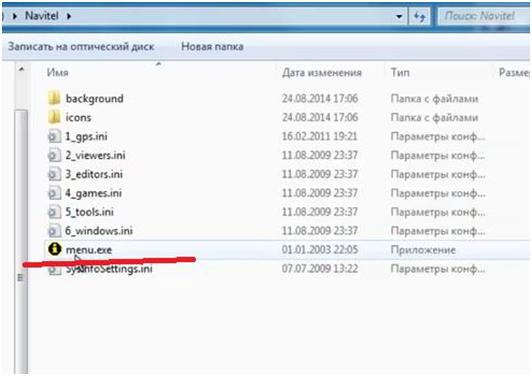Select the file name 5_tools.ini
Screen dimensions: 532x376
pos(89,212)
